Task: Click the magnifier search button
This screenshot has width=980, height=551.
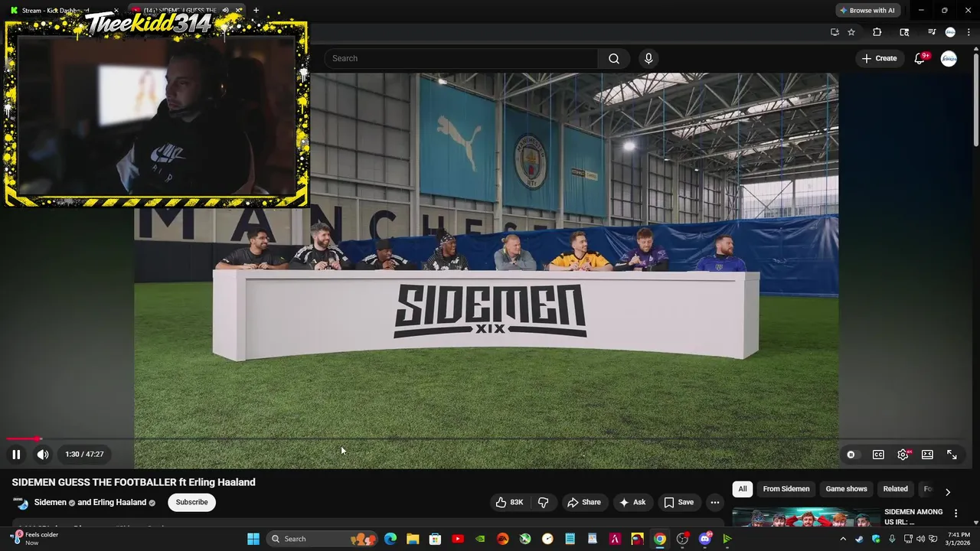Action: [x=614, y=58]
